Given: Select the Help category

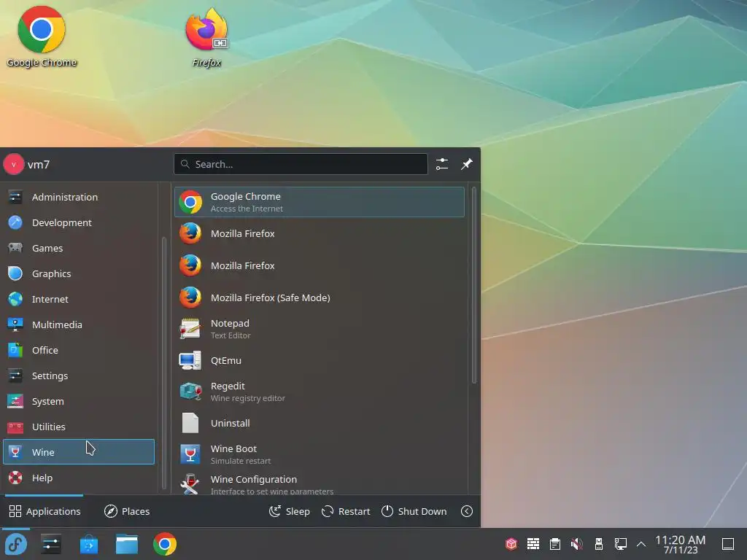Looking at the screenshot, I should [x=79, y=478].
